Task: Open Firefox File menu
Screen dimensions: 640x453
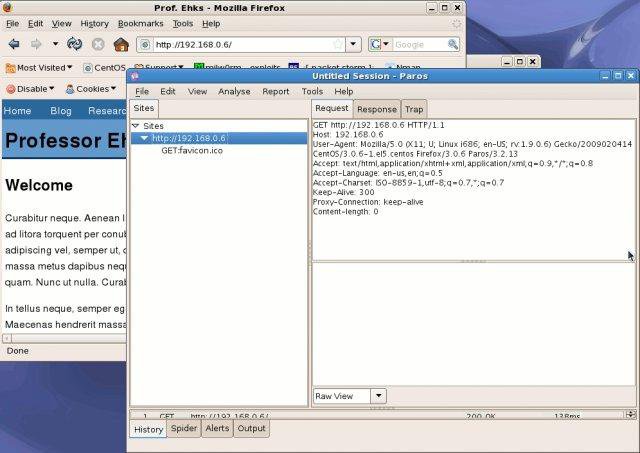Action: click(x=13, y=24)
